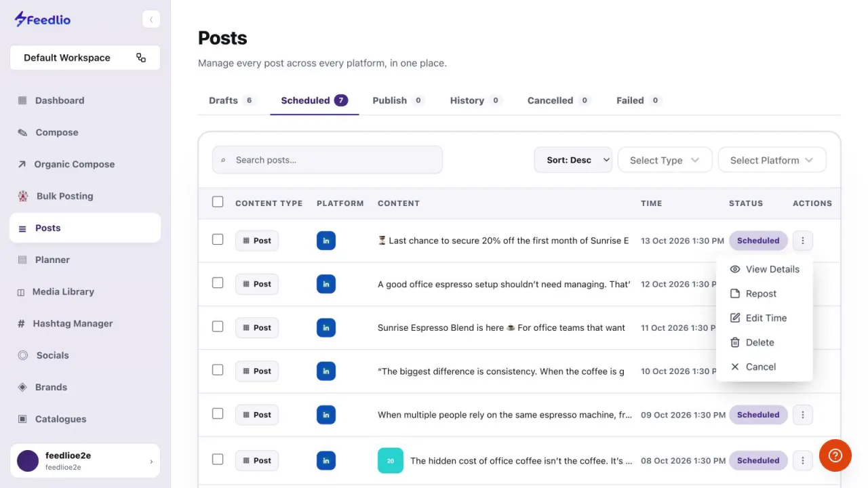The image size is (868, 488).
Task: Check the 'A good office espresso' post row
Action: 218,283
